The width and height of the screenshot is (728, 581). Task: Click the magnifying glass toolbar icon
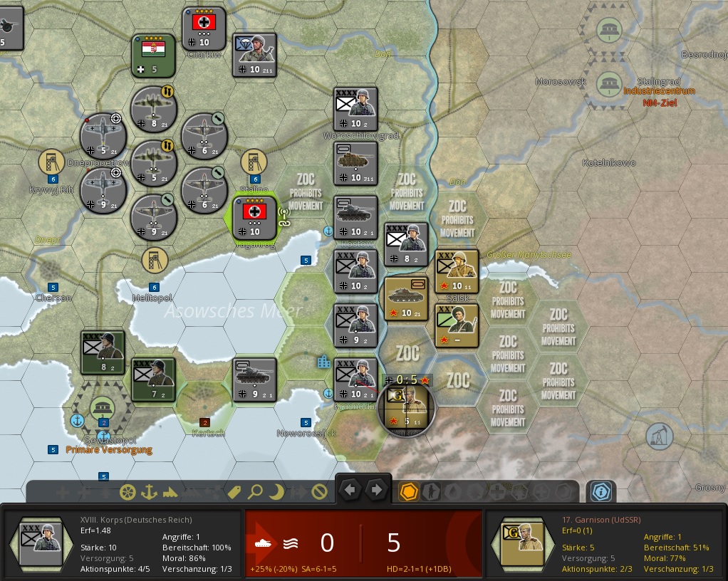point(255,492)
